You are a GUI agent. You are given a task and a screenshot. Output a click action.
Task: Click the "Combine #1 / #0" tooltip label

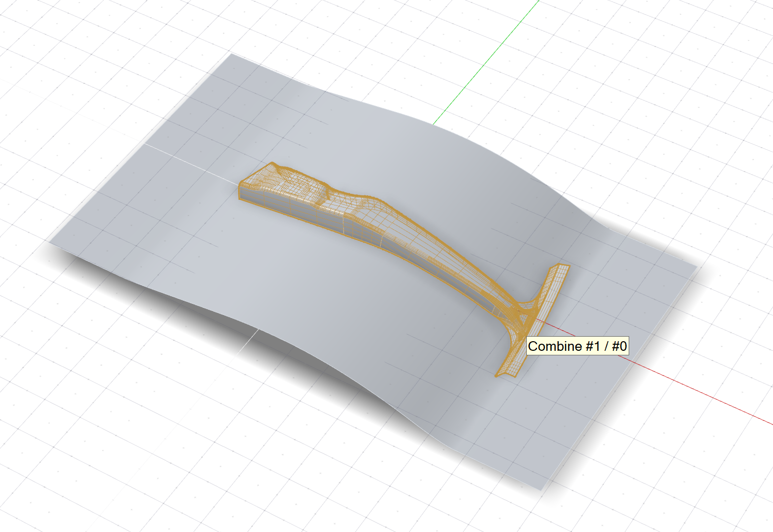click(x=577, y=346)
